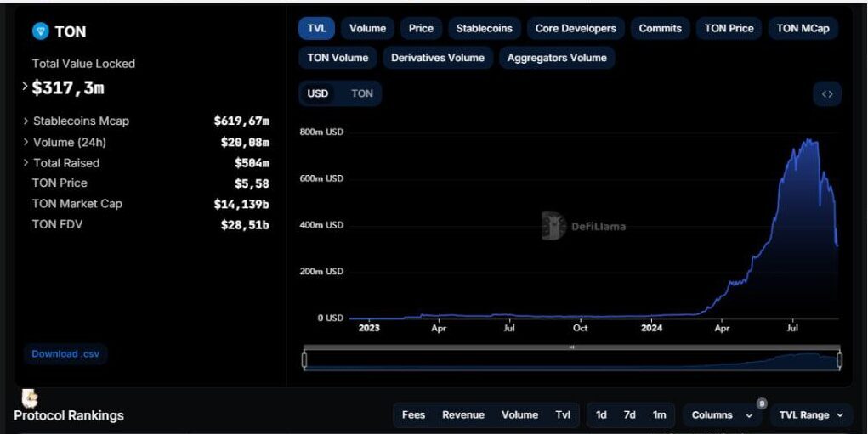Select the 1d change period
Viewport: 868px width, 434px height.
tap(601, 414)
